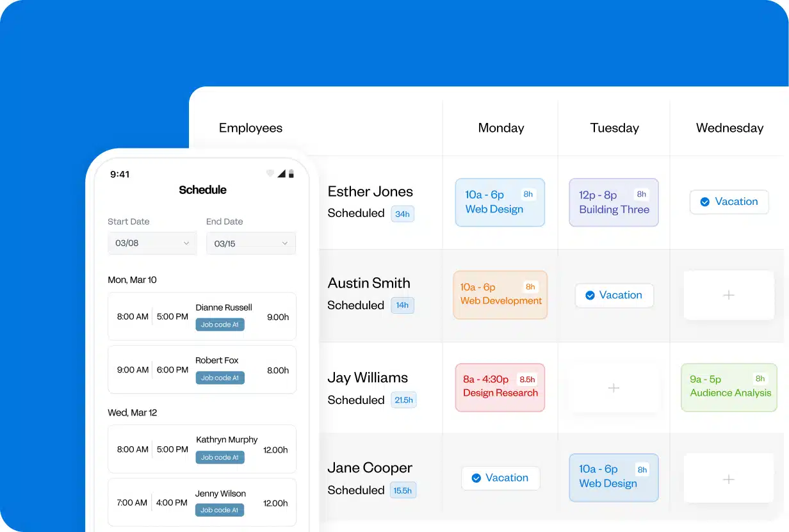Open the End Date dropdown showing 03/15

(250, 243)
